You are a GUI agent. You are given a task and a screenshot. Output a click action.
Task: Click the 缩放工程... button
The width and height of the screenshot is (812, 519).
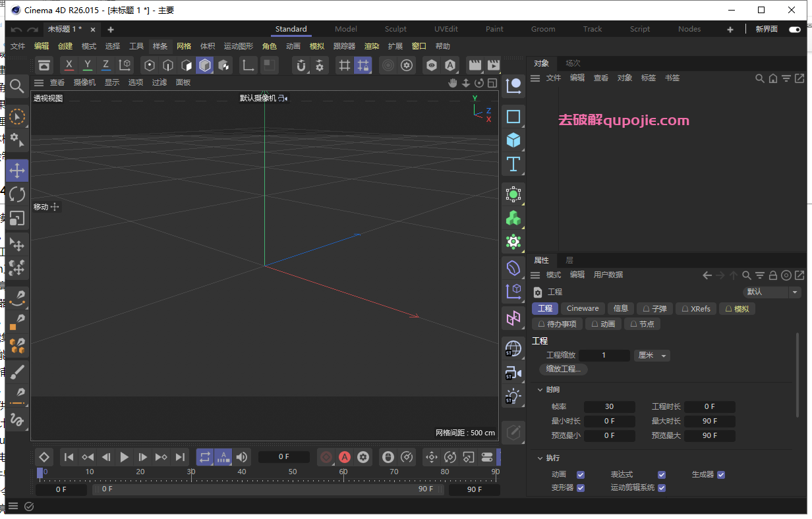click(564, 369)
